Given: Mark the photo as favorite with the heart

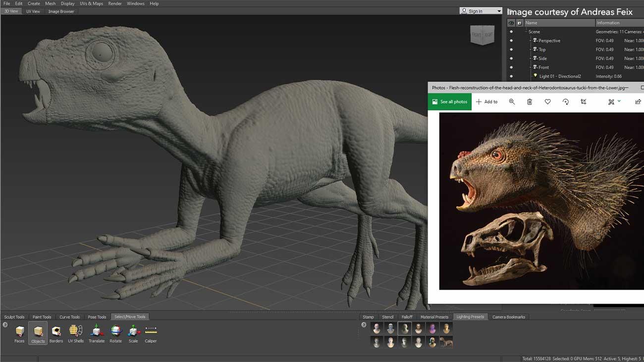Looking at the screenshot, I should (x=547, y=102).
